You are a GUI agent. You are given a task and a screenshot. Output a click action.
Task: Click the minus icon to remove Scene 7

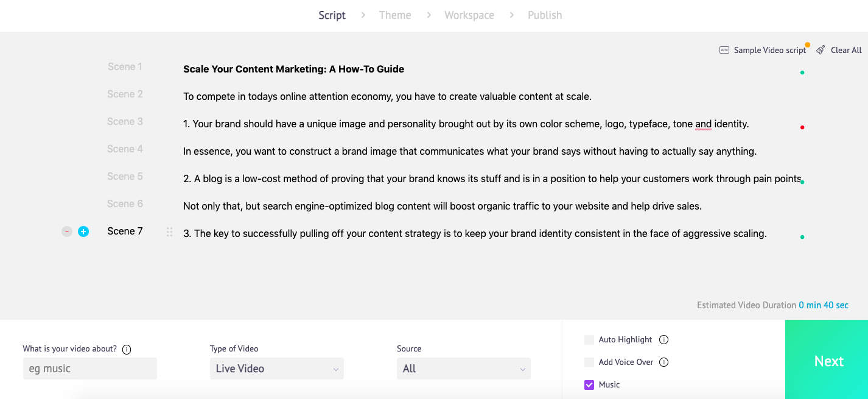66,231
